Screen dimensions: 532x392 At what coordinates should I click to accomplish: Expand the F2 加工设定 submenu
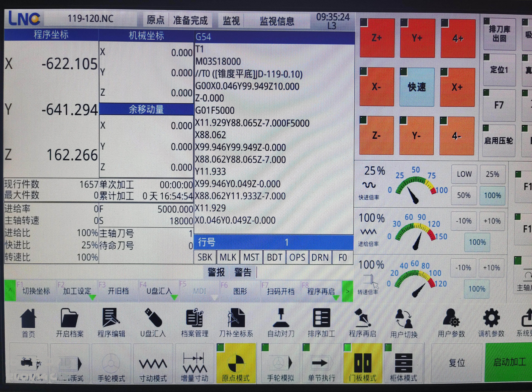tap(77, 291)
